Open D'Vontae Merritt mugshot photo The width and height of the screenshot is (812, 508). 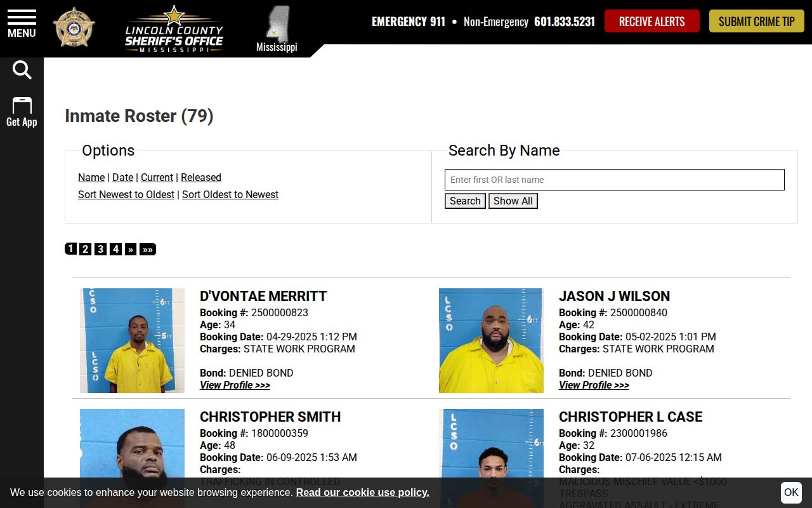(132, 340)
